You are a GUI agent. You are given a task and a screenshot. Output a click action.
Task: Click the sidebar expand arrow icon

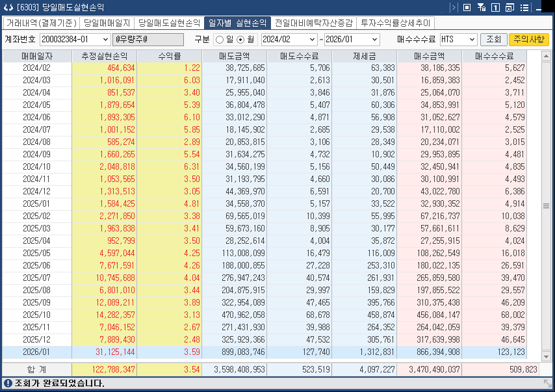(x=454, y=7)
